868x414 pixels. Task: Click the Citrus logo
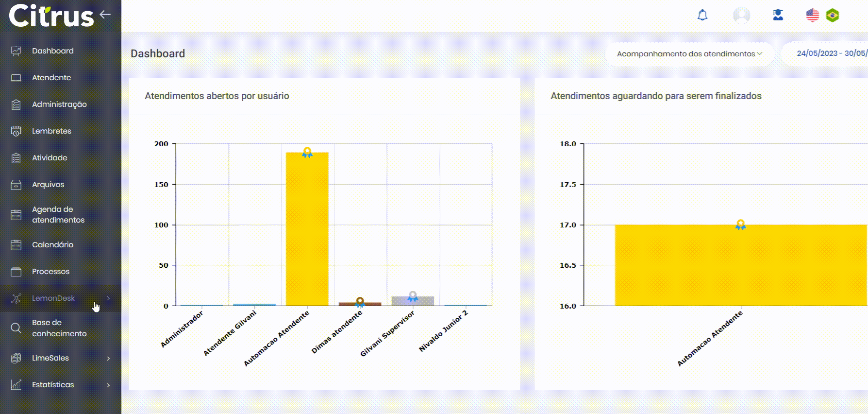pyautogui.click(x=51, y=16)
